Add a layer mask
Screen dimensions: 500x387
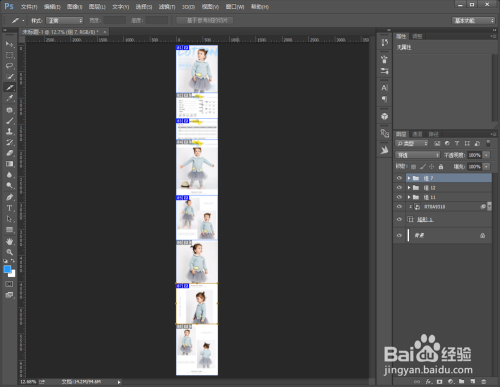point(439,381)
